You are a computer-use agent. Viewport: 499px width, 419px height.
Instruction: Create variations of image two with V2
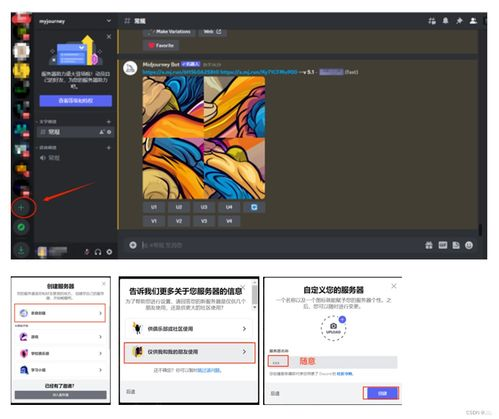click(179, 221)
